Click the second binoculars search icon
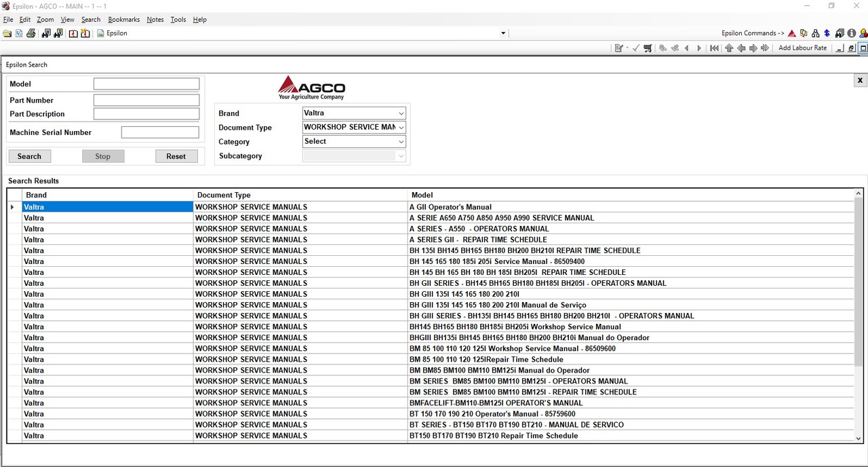 coord(58,33)
